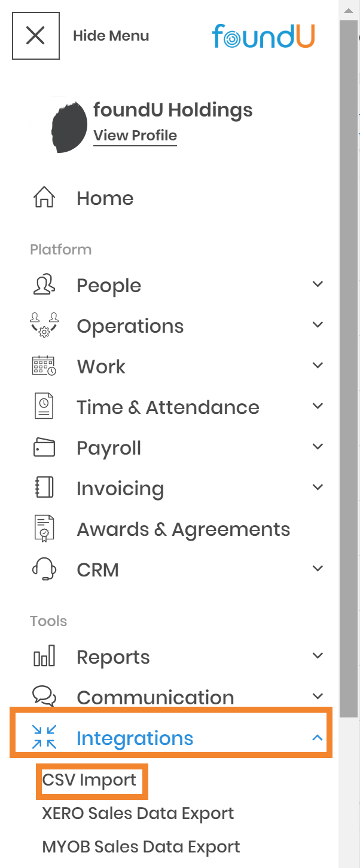Expand the People submenu chevron
The image size is (360, 868).
tap(318, 284)
